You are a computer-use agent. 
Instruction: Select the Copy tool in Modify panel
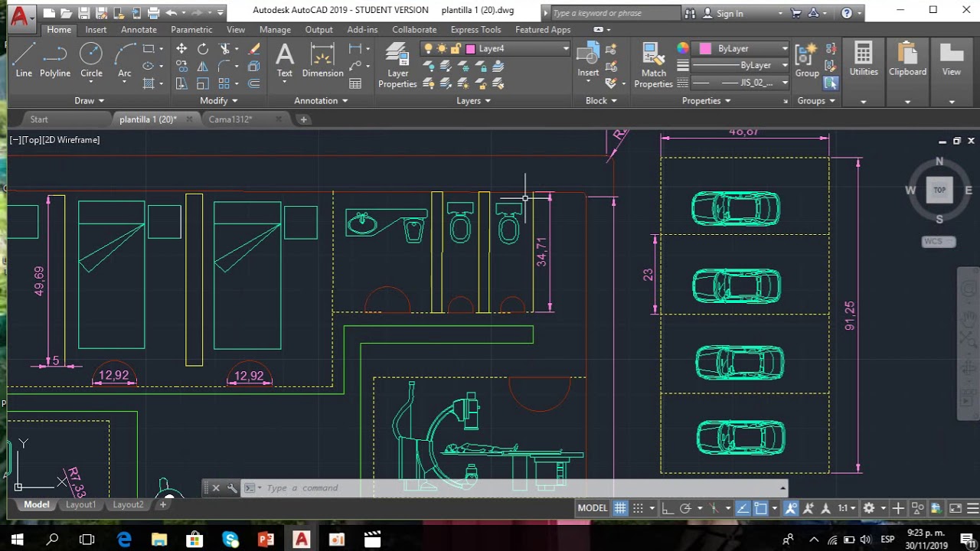181,66
